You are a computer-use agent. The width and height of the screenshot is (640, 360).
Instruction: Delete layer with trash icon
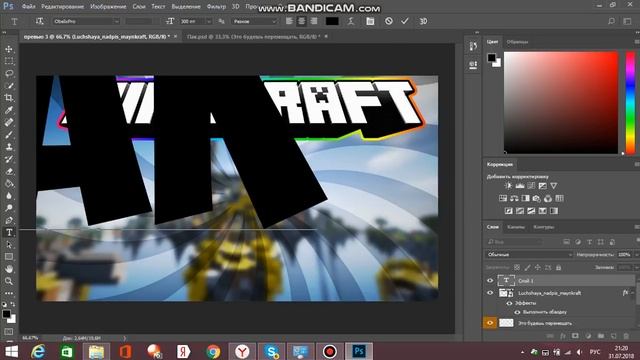point(626,336)
